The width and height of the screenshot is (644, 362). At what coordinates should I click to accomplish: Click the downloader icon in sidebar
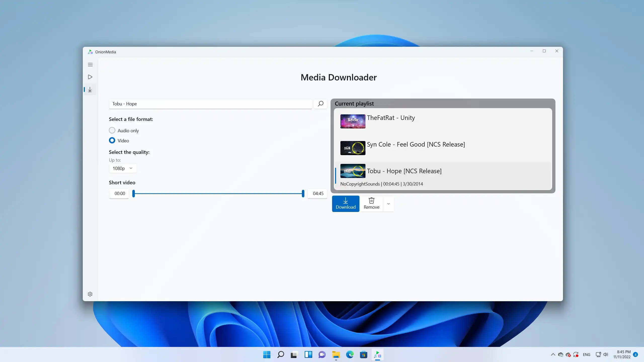(90, 89)
